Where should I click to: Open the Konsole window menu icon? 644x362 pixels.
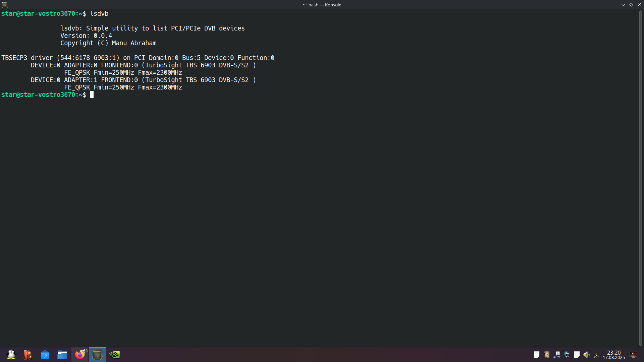5,5
